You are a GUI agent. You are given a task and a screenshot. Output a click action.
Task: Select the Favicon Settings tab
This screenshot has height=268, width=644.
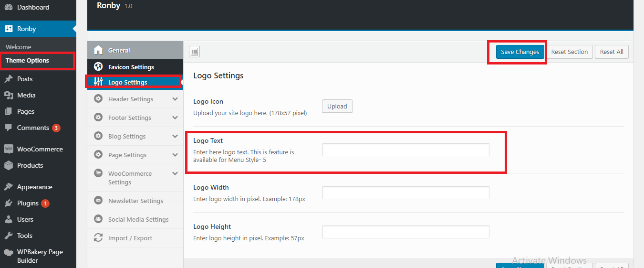click(x=135, y=67)
